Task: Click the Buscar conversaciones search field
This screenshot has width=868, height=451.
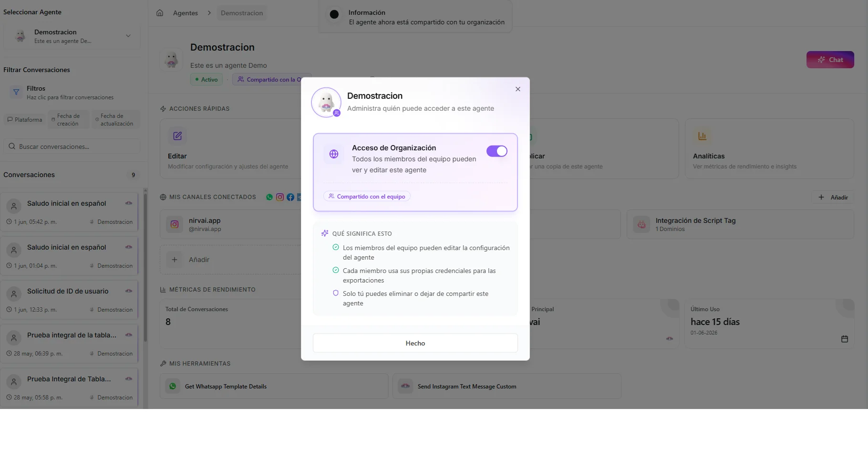Action: click(x=72, y=147)
